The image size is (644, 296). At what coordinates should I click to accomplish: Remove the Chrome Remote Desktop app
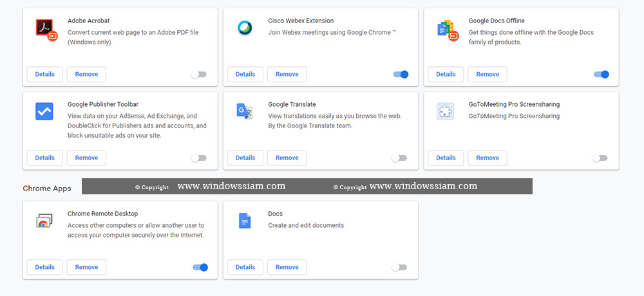[86, 267]
